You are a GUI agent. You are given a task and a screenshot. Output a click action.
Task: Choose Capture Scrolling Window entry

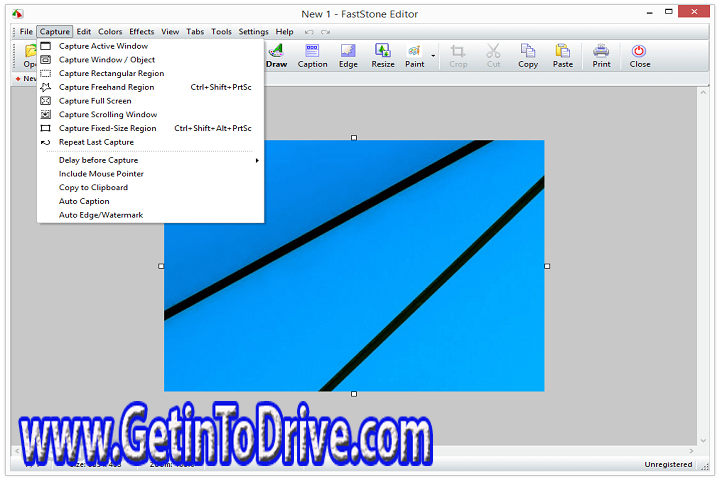pos(151,114)
